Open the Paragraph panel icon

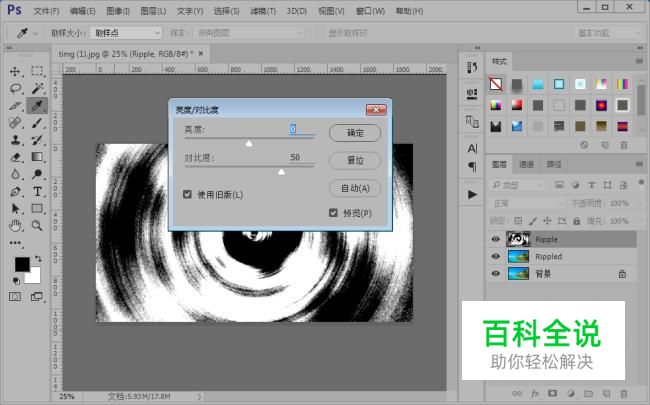pyautogui.click(x=472, y=166)
